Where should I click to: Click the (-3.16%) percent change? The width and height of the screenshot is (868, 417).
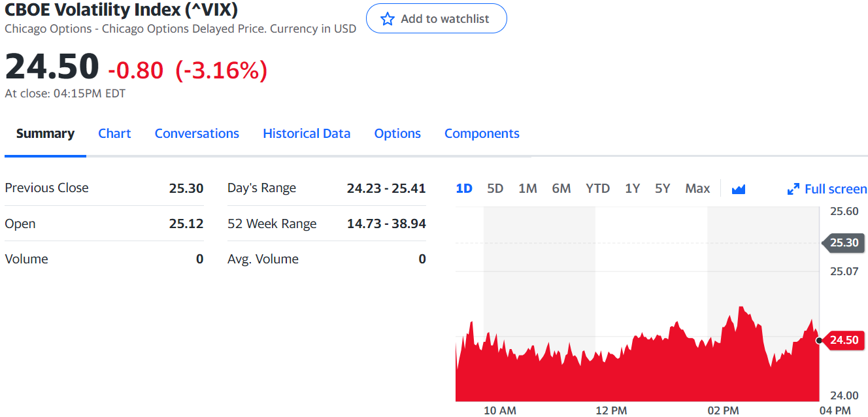[222, 70]
